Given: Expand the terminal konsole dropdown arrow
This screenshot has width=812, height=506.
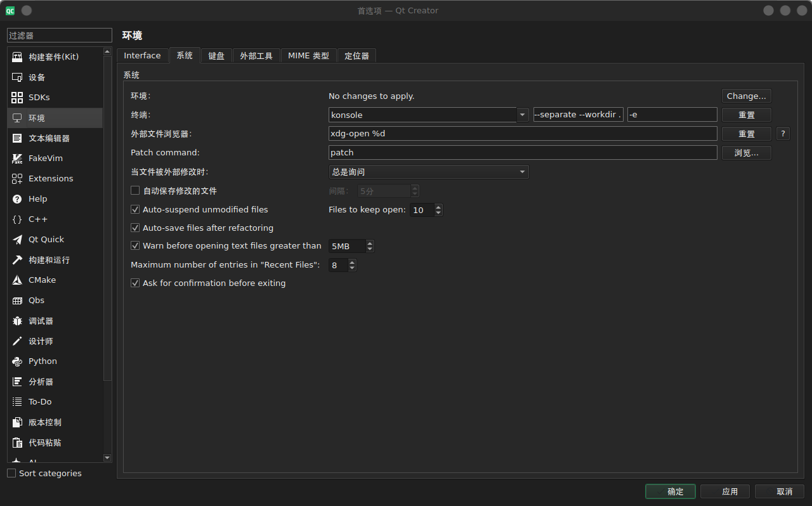Looking at the screenshot, I should (523, 115).
